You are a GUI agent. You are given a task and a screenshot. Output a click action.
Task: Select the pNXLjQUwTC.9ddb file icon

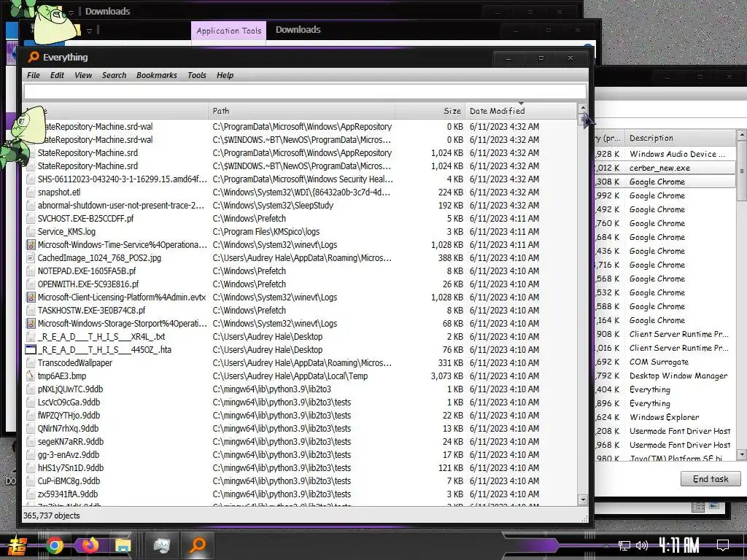pos(31,389)
